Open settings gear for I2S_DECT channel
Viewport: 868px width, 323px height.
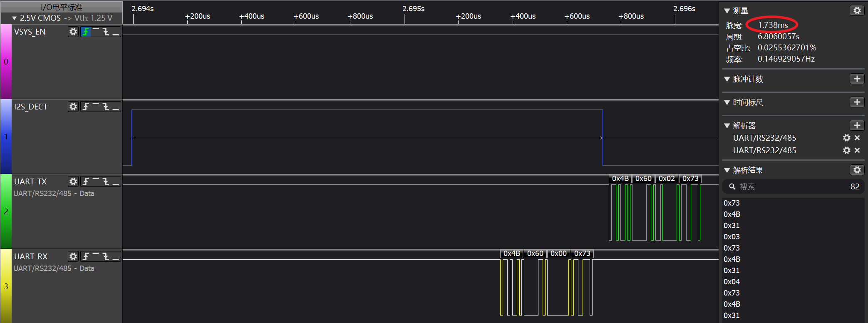(x=73, y=107)
